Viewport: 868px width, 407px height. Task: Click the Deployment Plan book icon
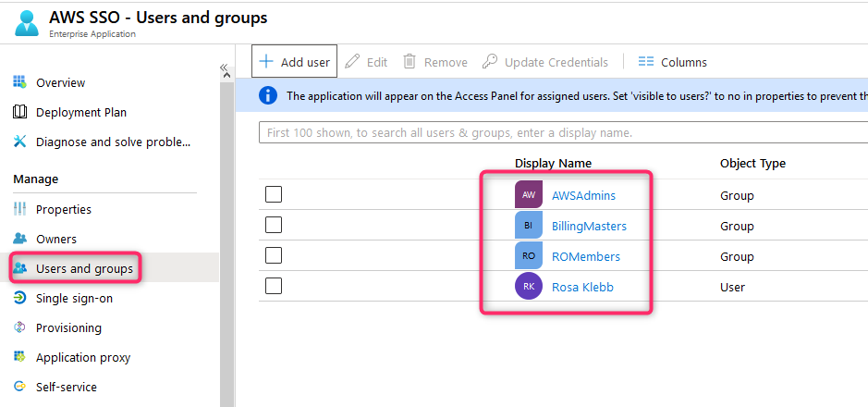(x=19, y=112)
